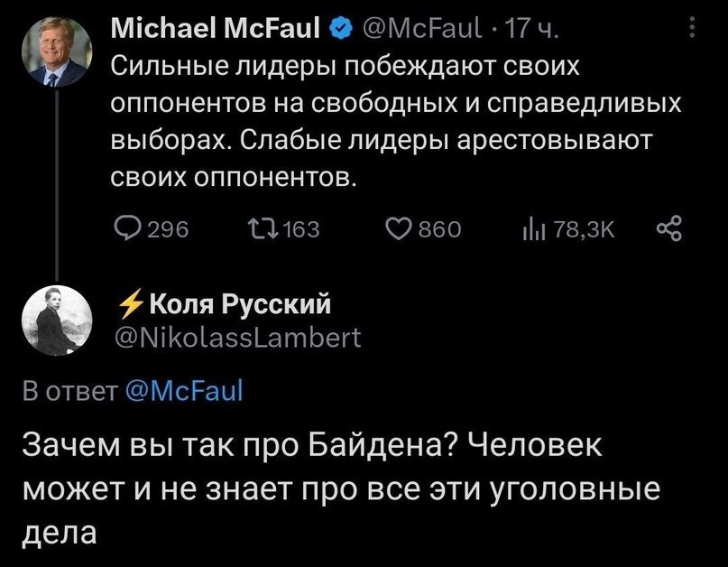Click the @NikolassLambert handle
Viewport: 728px width, 567px height.
238,338
